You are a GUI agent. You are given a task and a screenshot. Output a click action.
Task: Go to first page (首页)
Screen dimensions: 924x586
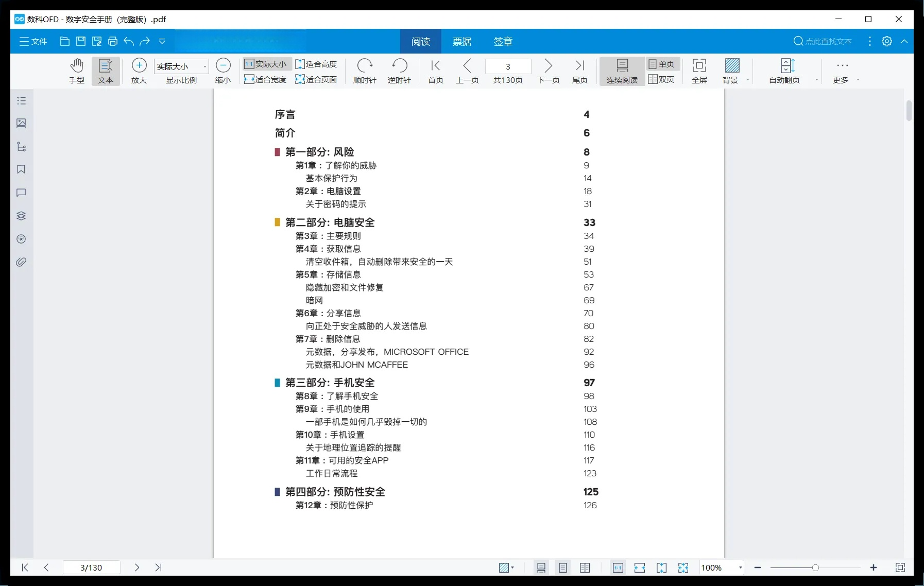tap(436, 71)
